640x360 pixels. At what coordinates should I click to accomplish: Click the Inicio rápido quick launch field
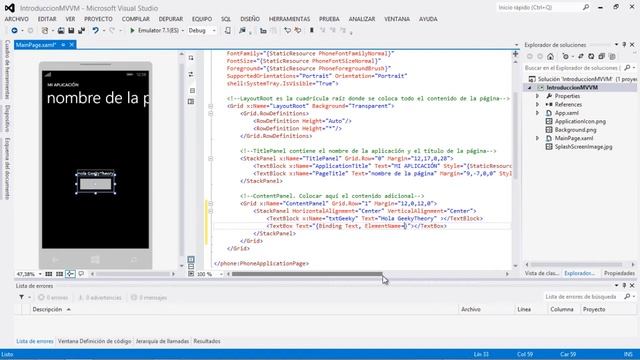click(539, 7)
